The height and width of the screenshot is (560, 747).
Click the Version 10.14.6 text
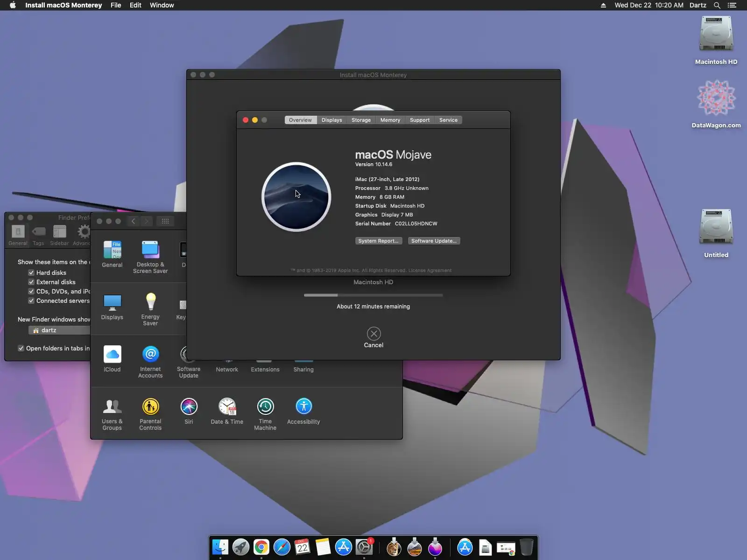click(373, 164)
